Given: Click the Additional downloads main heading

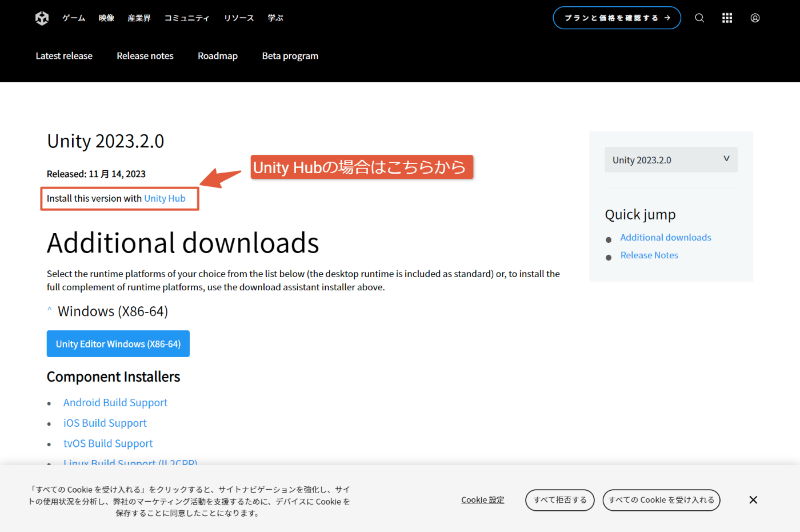Looking at the screenshot, I should tap(183, 243).
